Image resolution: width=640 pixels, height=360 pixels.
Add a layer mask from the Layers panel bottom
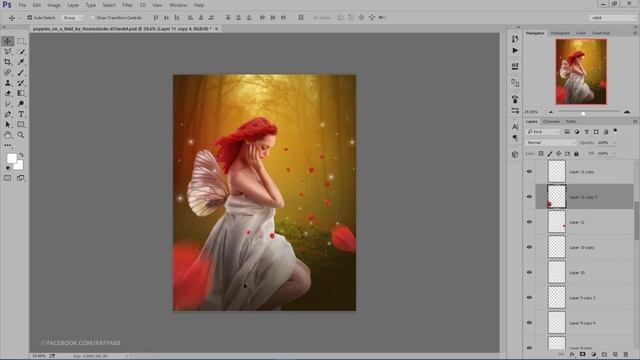pyautogui.click(x=582, y=354)
